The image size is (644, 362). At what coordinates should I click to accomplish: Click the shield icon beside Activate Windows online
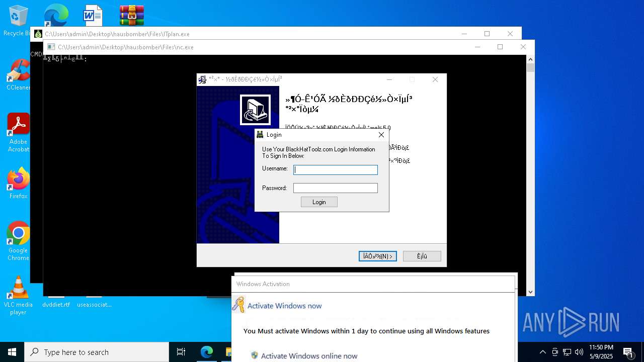tap(255, 355)
